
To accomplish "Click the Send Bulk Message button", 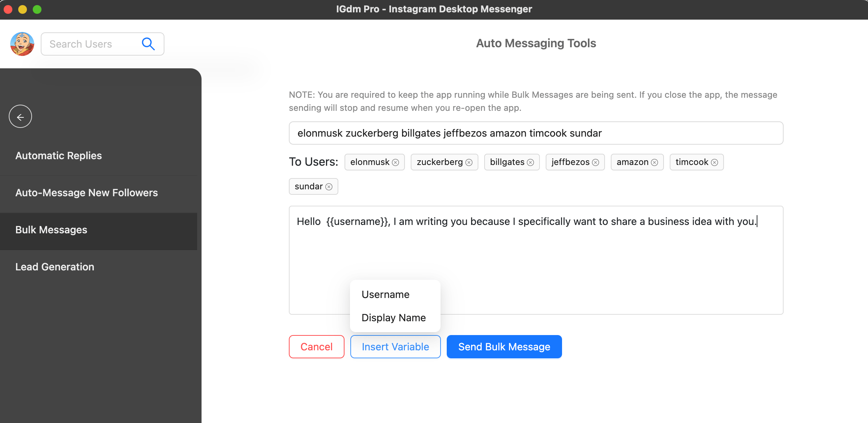I will 504,347.
